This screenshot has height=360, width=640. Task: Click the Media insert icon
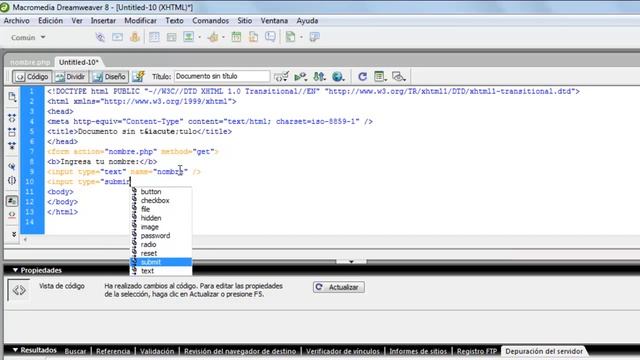(213, 38)
